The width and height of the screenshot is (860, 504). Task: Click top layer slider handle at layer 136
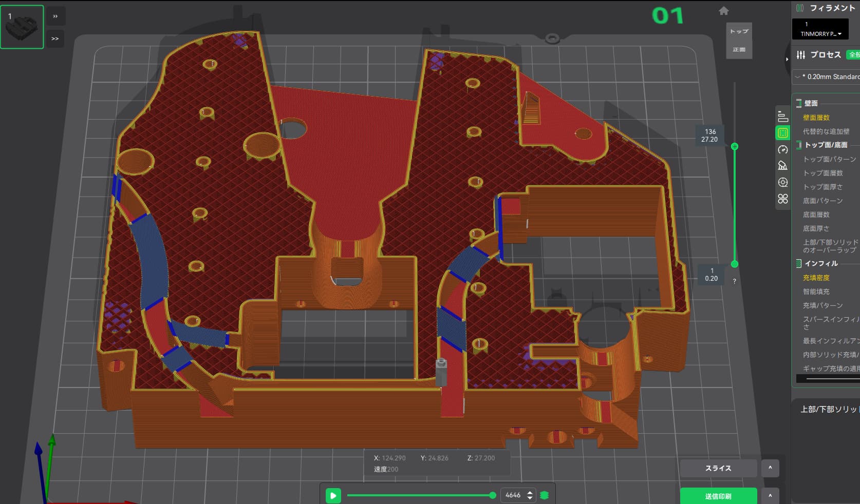(x=735, y=147)
